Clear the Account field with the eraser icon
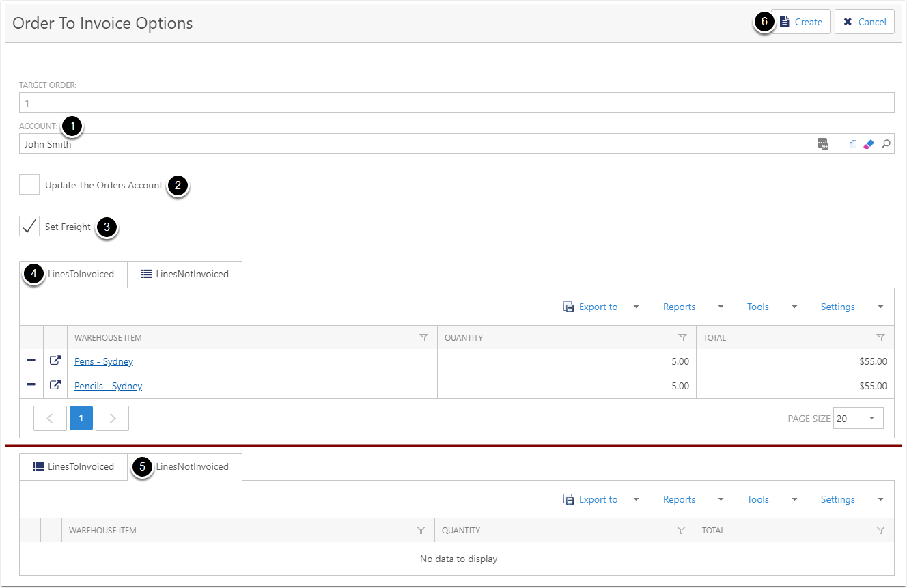Image resolution: width=907 pixels, height=588 pixels. click(x=869, y=144)
